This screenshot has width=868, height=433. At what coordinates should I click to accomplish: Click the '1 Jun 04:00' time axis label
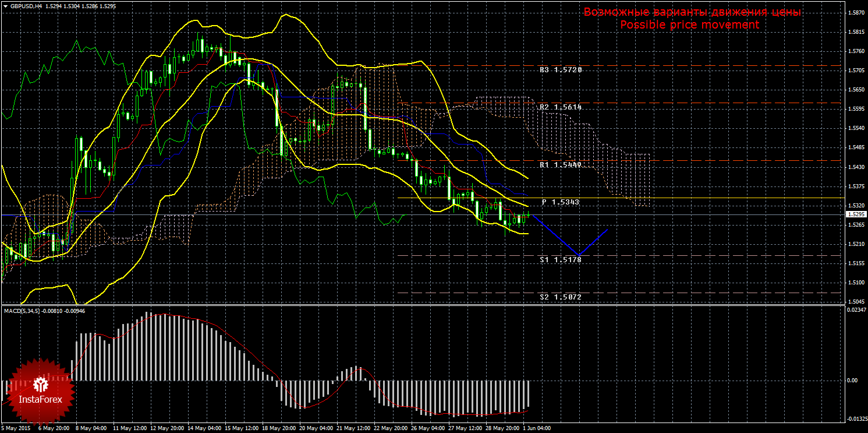(x=537, y=428)
